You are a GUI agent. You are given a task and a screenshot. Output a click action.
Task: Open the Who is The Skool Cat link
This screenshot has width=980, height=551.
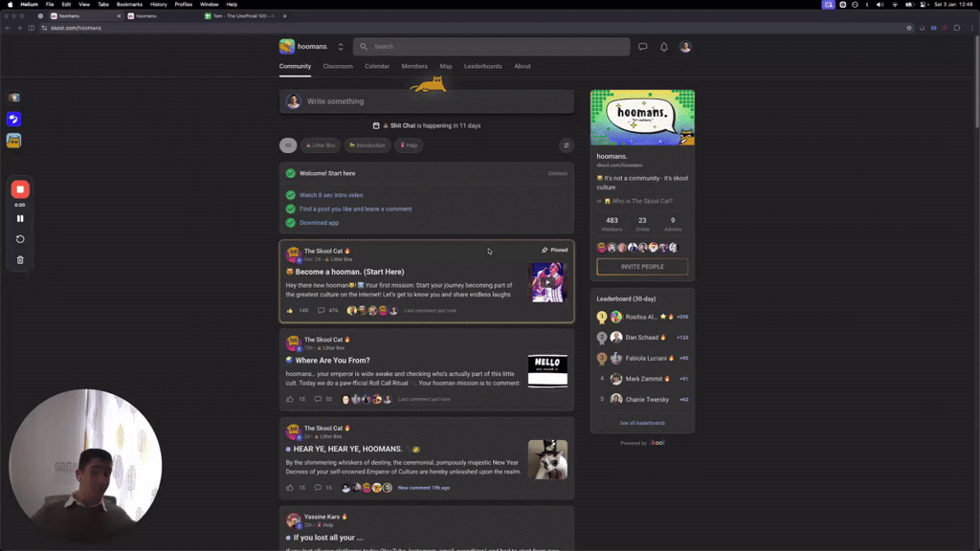coord(638,201)
